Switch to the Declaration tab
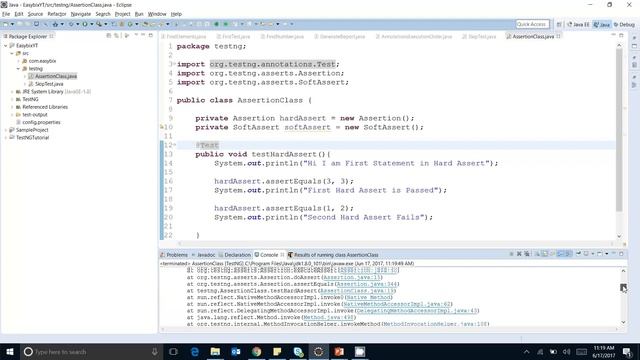The width and height of the screenshot is (640, 360). click(x=235, y=255)
